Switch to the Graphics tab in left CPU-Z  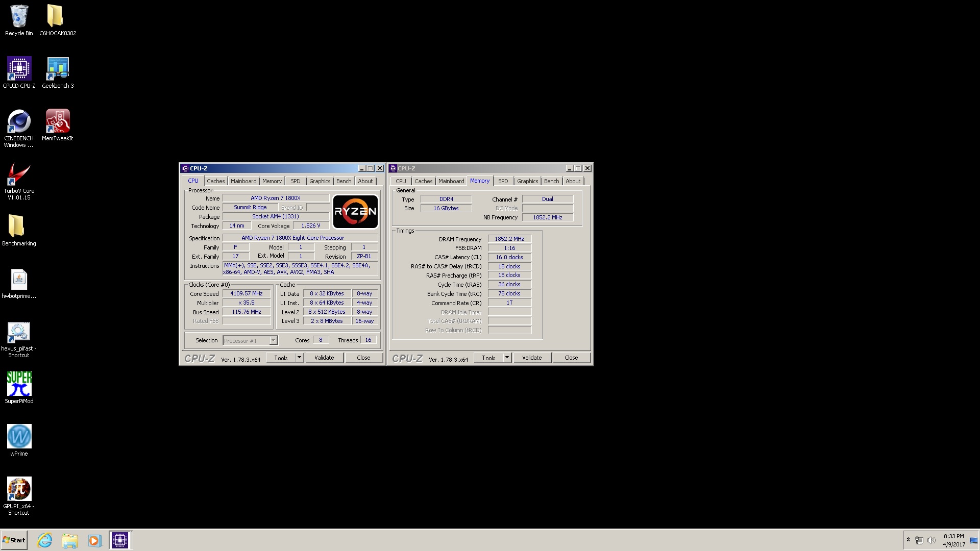pyautogui.click(x=320, y=181)
